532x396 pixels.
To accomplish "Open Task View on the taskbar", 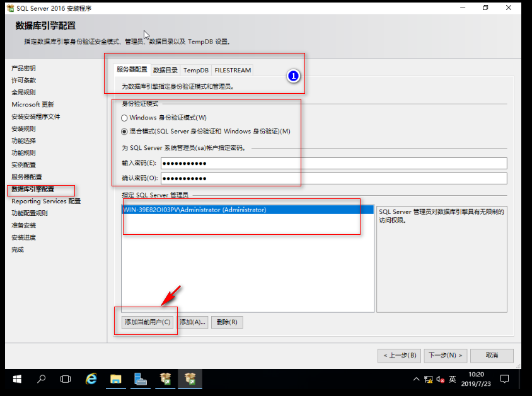I will click(x=66, y=379).
